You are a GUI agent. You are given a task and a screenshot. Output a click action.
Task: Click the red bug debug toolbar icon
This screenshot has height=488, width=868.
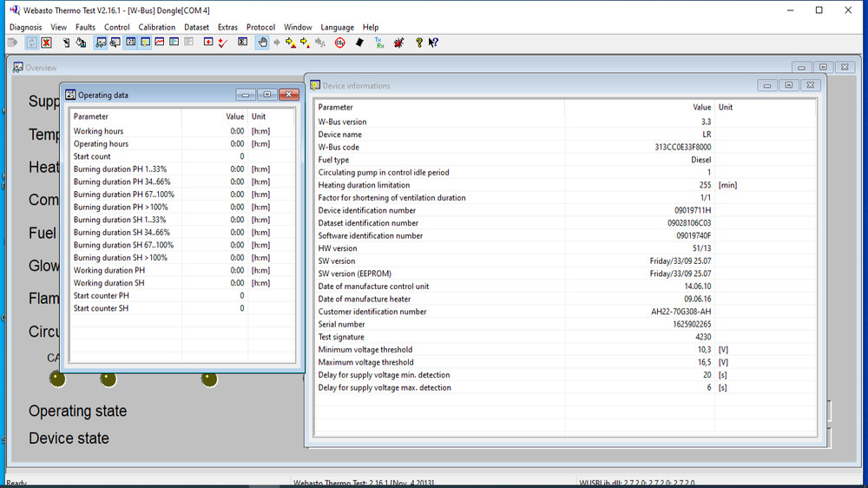398,43
